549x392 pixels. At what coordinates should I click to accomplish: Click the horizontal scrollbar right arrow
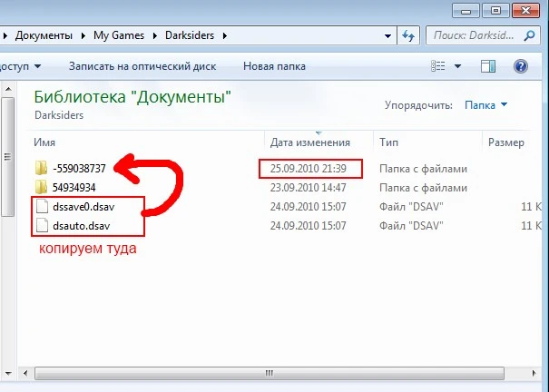coord(534,373)
